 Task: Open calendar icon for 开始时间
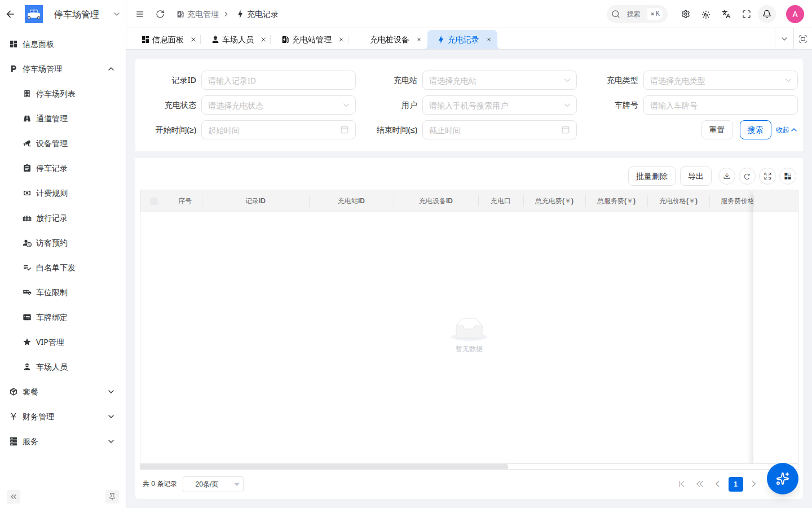(345, 130)
